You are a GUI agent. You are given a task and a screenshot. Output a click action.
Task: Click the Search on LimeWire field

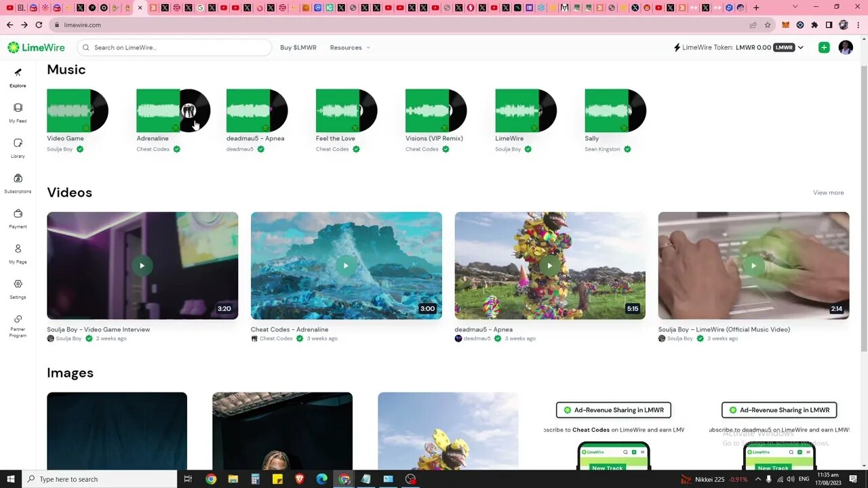(x=174, y=47)
